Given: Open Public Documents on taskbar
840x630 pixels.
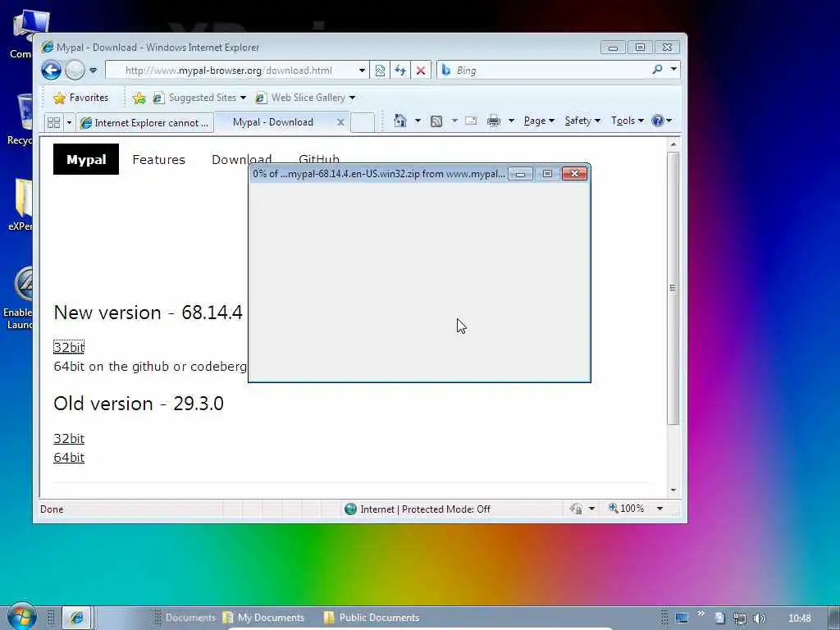Looking at the screenshot, I should 372,618.
